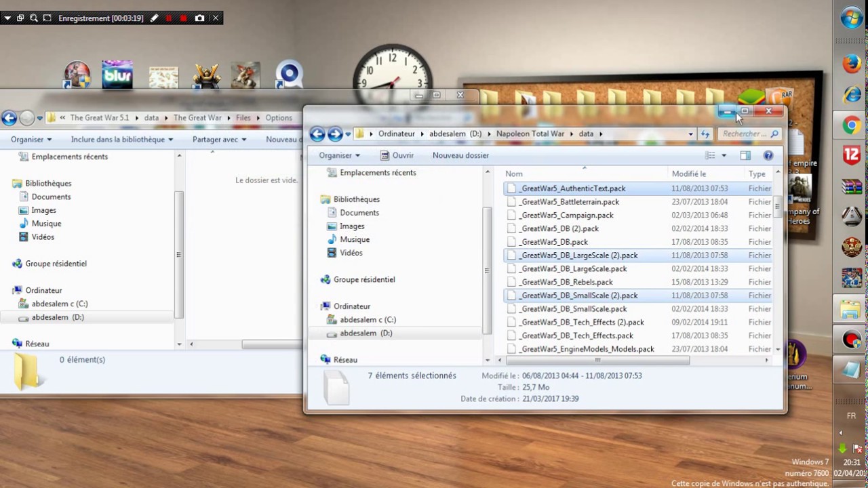The height and width of the screenshot is (488, 868).
Task: Open WinRAR from the taskbar
Action: pyautogui.click(x=852, y=186)
